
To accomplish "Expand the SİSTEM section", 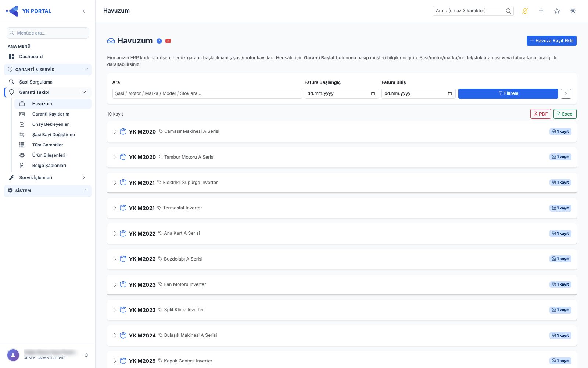I will [48, 191].
